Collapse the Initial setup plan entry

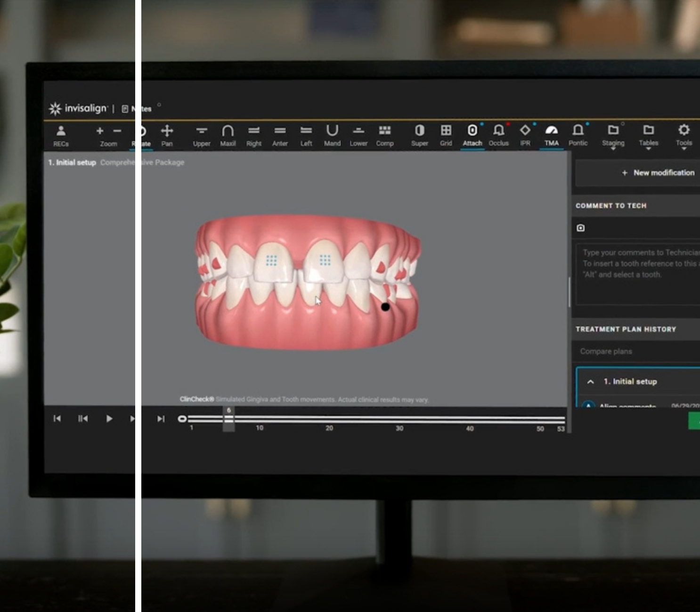point(591,382)
